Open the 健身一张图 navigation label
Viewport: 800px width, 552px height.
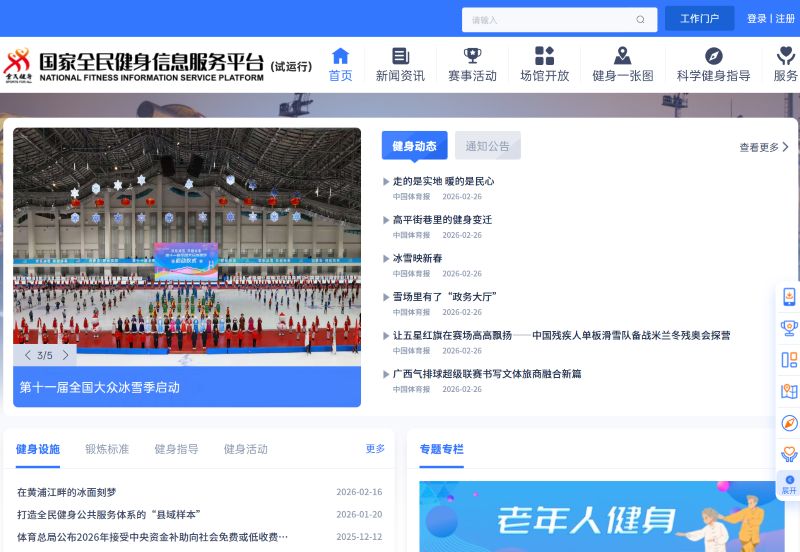[623, 76]
